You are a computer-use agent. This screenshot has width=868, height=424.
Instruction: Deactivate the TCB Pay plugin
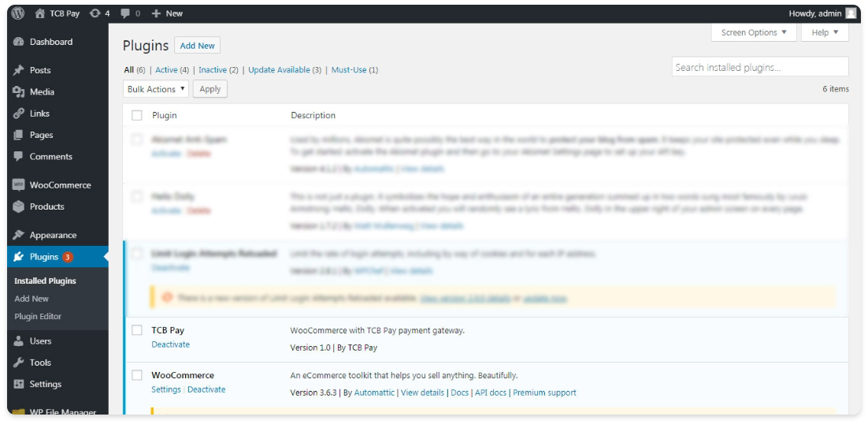[170, 344]
